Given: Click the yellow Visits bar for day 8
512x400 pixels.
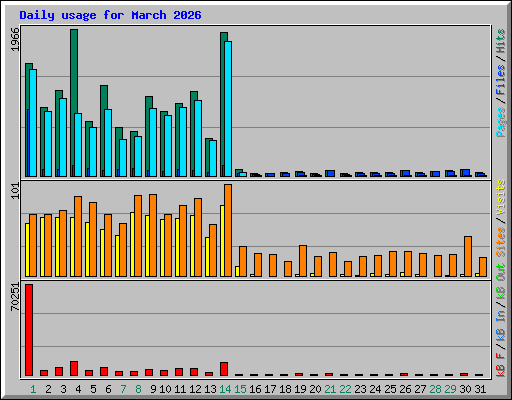Looking at the screenshot, I should pos(132,244).
